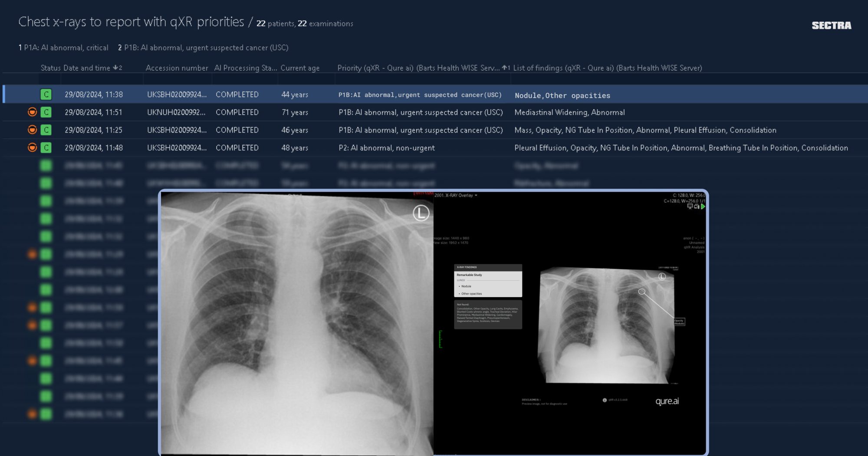Viewport: 868px width, 456px height.
Task: Click the info icon beside the qXR version text
Action: [x=605, y=400]
